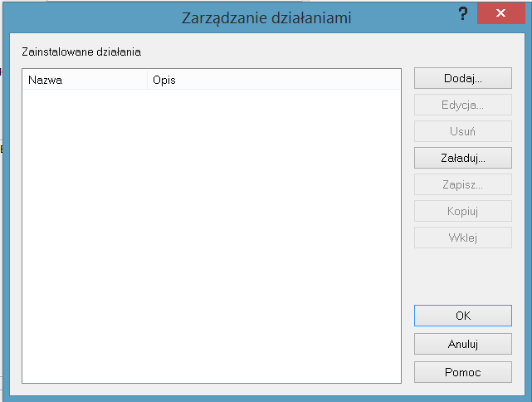The width and height of the screenshot is (532, 402).
Task: Close the Zarządzanie działaniami dialog
Action: pyautogui.click(x=500, y=14)
